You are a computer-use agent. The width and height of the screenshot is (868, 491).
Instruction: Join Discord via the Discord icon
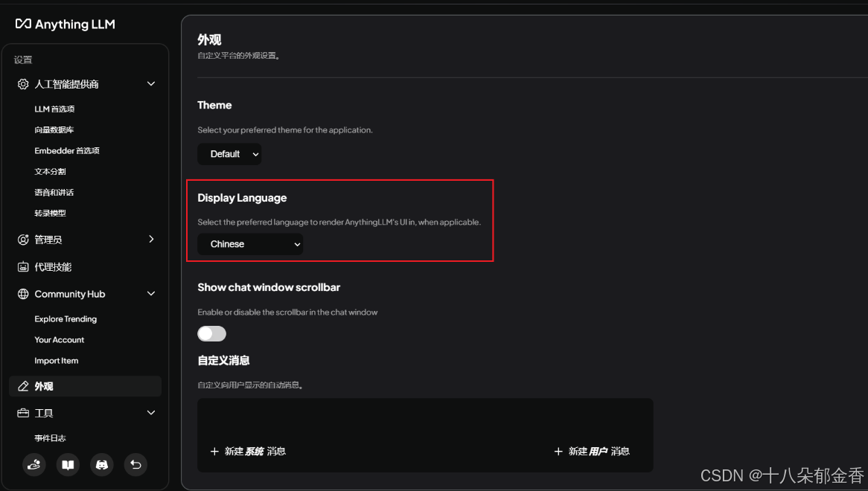tap(102, 464)
